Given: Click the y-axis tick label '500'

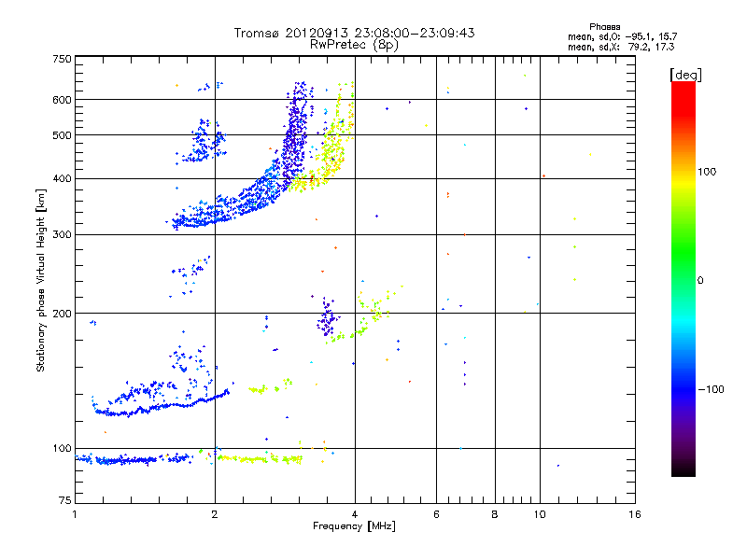Looking at the screenshot, I should [62, 135].
